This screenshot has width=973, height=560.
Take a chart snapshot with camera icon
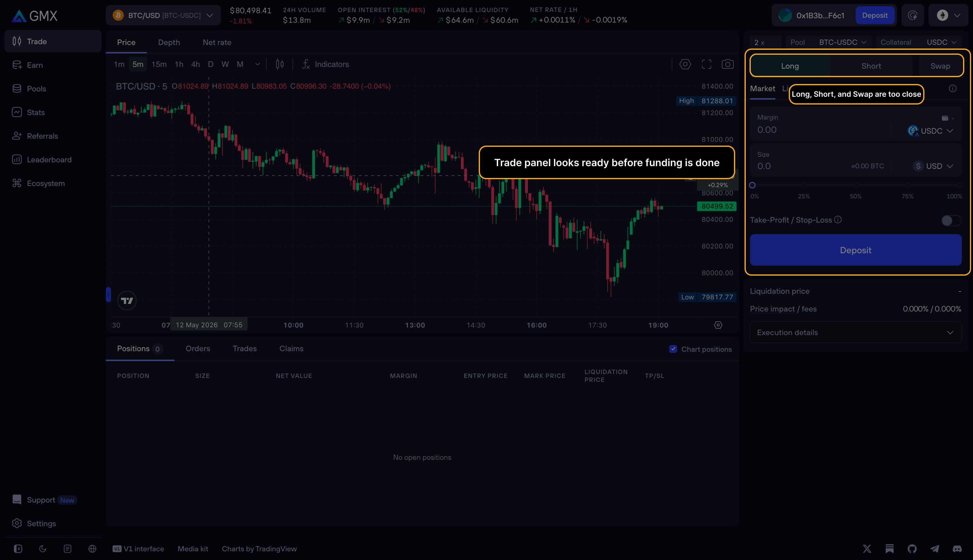pos(727,64)
